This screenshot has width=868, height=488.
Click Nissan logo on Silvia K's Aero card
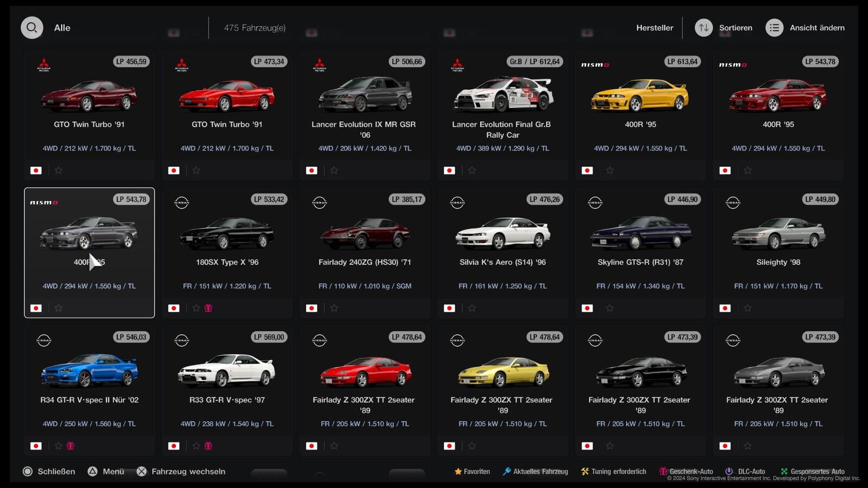[457, 203]
